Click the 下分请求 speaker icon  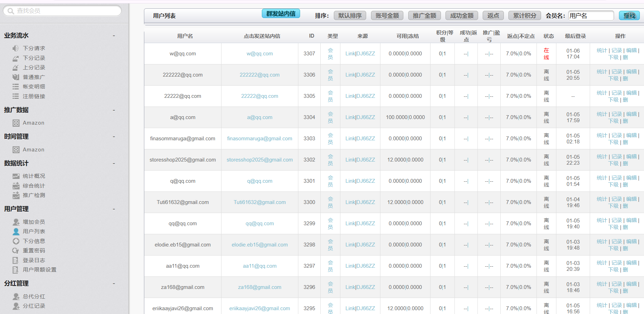[x=16, y=48]
